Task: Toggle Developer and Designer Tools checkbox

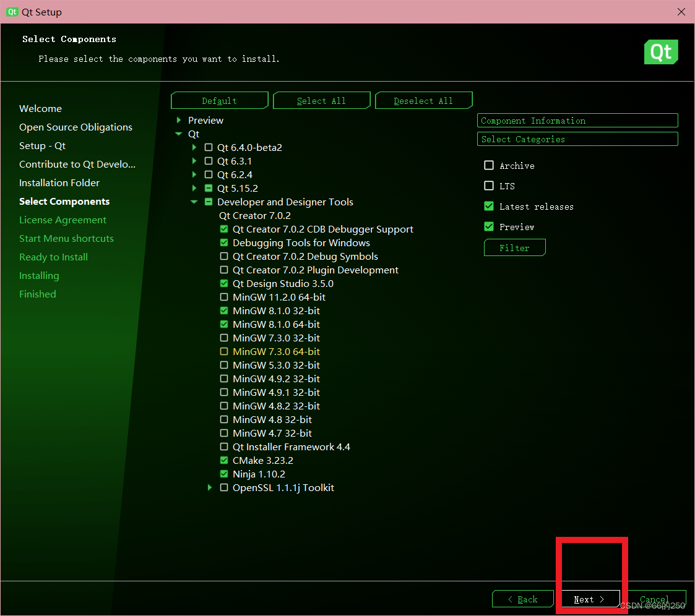Action: coord(209,202)
